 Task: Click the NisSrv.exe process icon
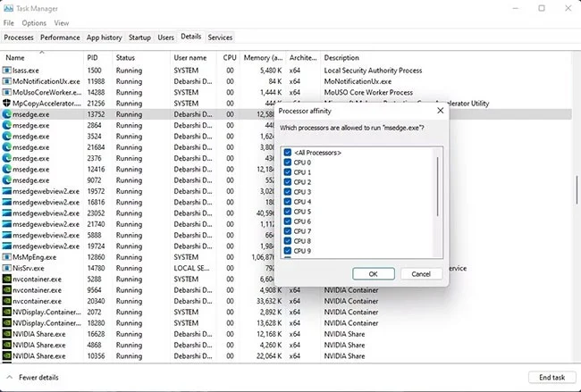point(7,268)
